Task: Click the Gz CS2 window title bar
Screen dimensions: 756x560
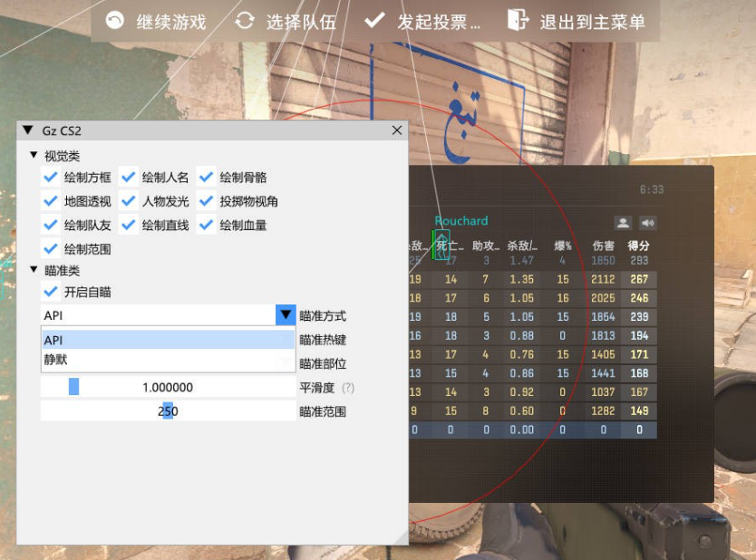Action: pyautogui.click(x=212, y=130)
